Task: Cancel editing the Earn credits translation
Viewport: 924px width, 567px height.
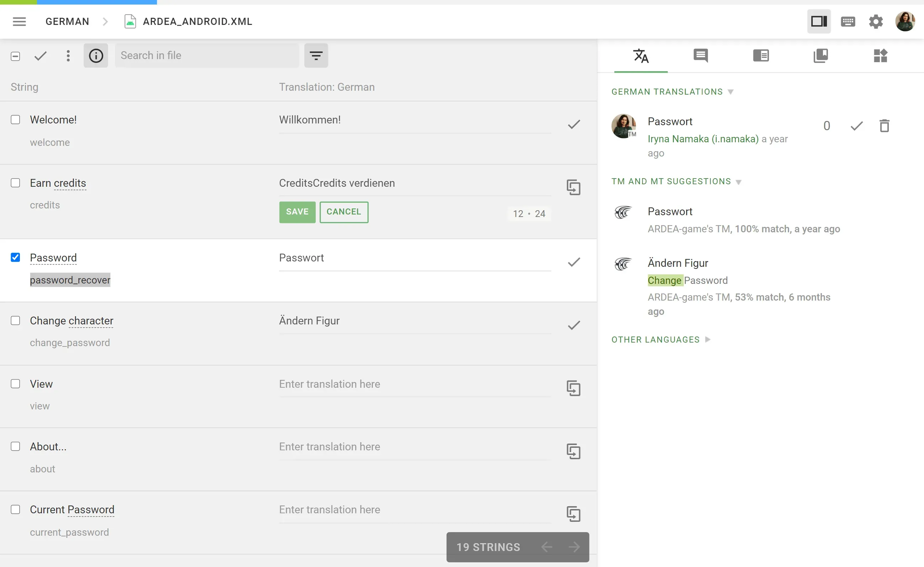Action: pyautogui.click(x=344, y=212)
